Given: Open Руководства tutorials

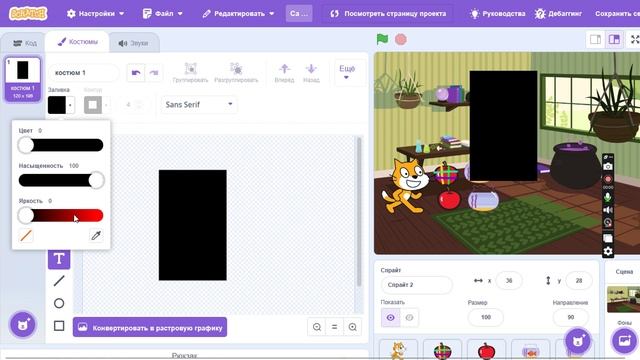Looking at the screenshot, I should tap(498, 13).
